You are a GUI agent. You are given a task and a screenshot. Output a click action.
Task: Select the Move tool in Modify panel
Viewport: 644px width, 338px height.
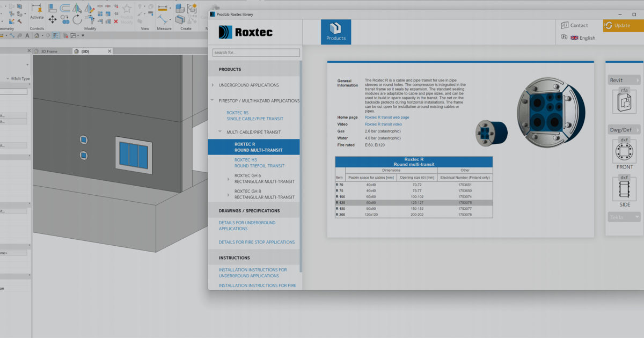(52, 19)
